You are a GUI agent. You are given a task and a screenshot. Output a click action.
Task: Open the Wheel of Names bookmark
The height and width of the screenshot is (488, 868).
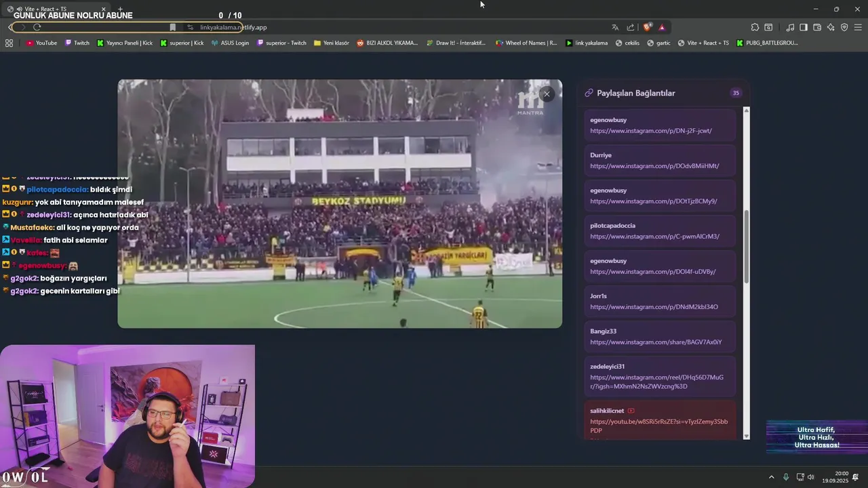(x=526, y=43)
